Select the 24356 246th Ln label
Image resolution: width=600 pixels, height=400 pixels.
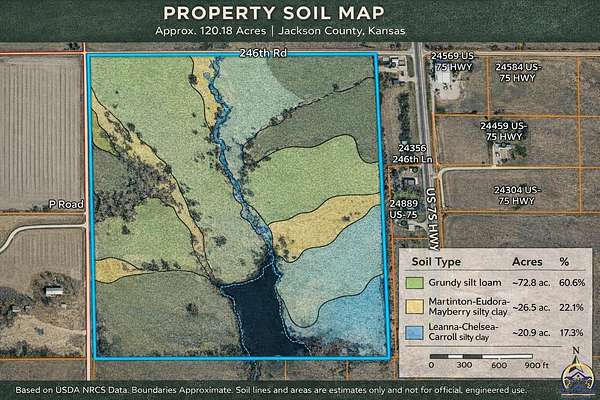405,153
